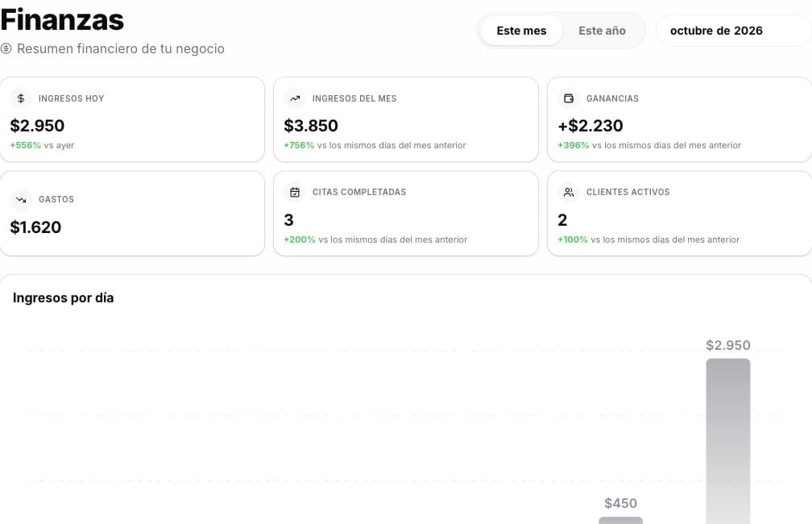
Task: Select the $2.950 bar in the chart
Action: pyautogui.click(x=728, y=441)
